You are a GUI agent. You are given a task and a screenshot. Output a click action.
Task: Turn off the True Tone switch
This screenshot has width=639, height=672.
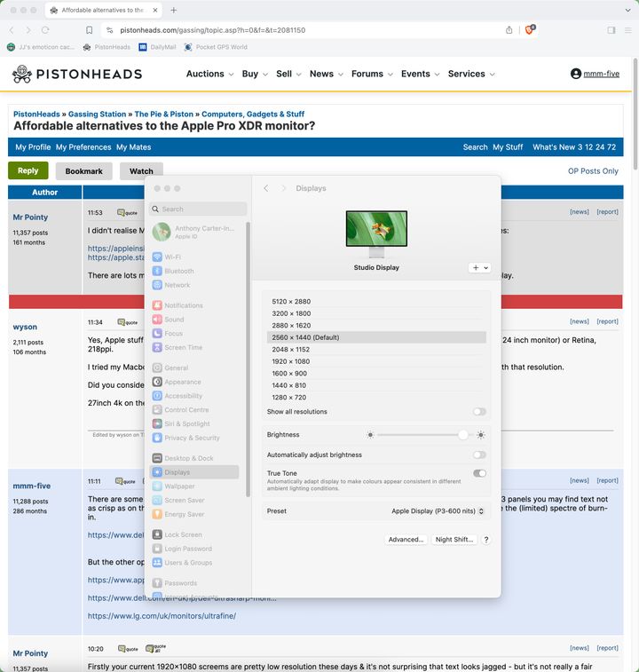click(x=479, y=474)
